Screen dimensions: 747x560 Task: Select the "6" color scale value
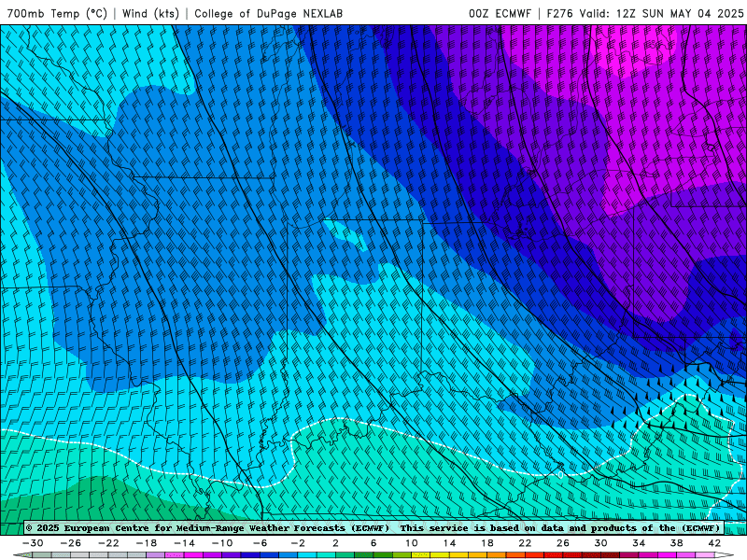point(373,543)
